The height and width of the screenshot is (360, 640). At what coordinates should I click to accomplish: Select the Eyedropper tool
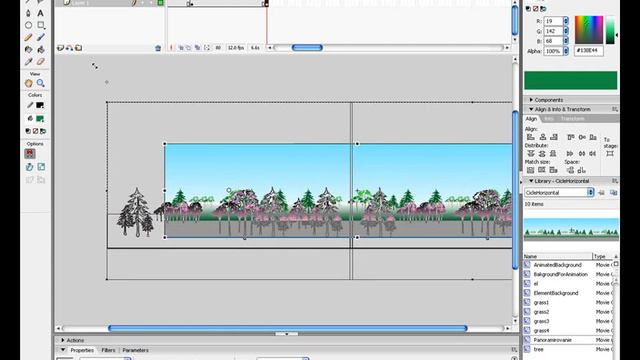click(28, 62)
